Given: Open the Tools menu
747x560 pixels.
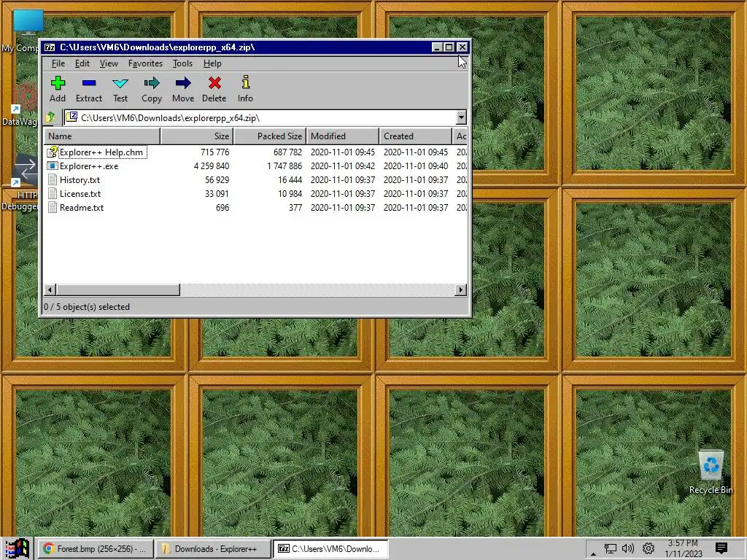Looking at the screenshot, I should [x=182, y=63].
